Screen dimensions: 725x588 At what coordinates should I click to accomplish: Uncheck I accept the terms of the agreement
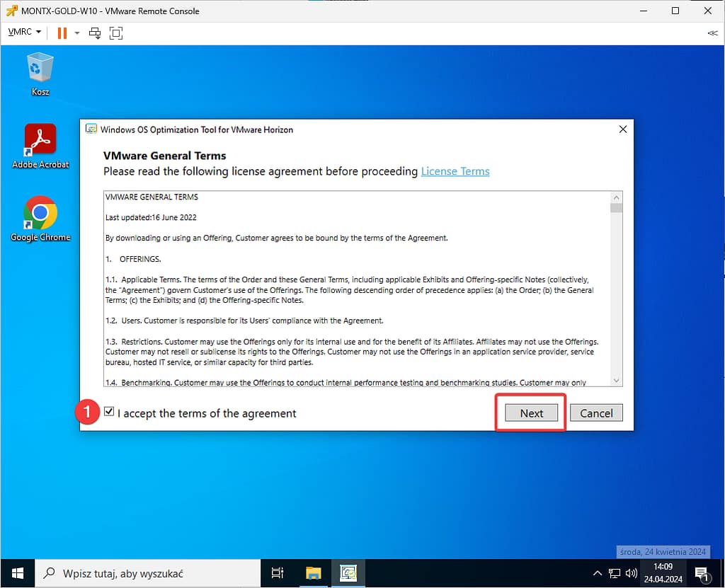coord(108,412)
